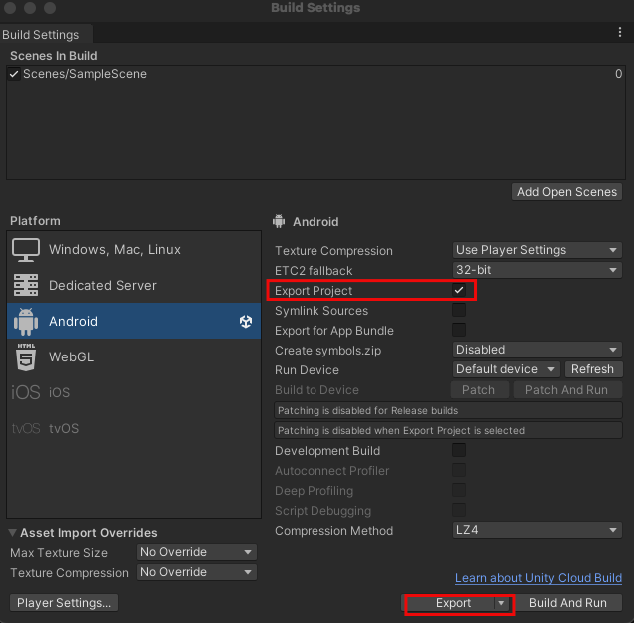Open Player Settings

[64, 603]
